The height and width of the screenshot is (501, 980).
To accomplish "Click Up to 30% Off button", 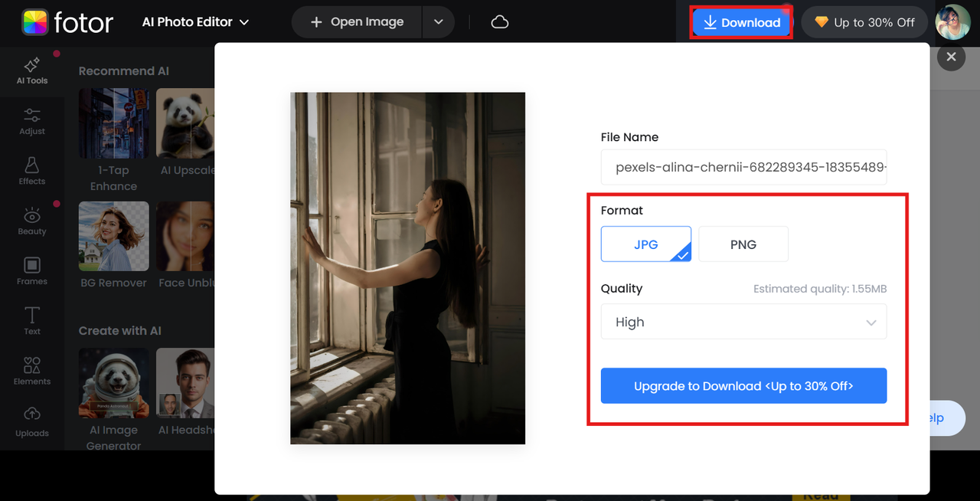I will click(x=864, y=23).
